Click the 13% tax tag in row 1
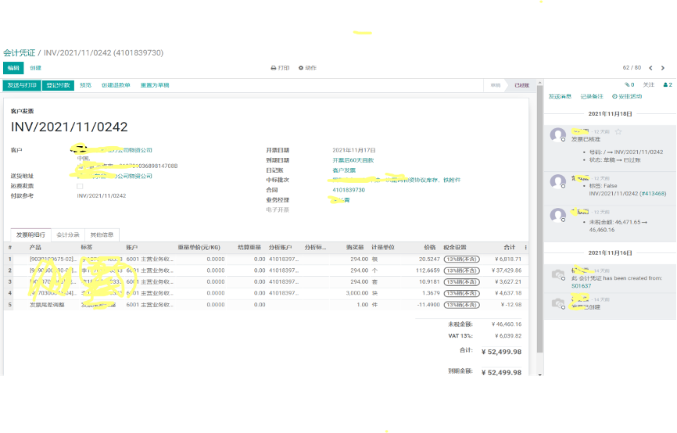677x433 pixels. [462, 259]
